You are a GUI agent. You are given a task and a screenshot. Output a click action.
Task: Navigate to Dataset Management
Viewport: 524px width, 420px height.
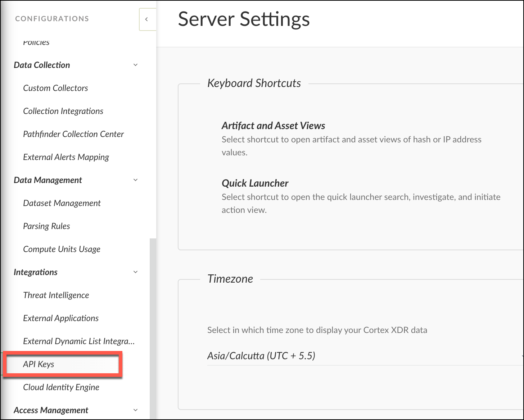pyautogui.click(x=62, y=203)
